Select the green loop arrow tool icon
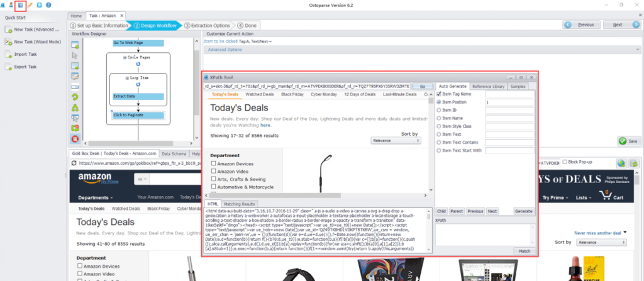 click(75, 97)
